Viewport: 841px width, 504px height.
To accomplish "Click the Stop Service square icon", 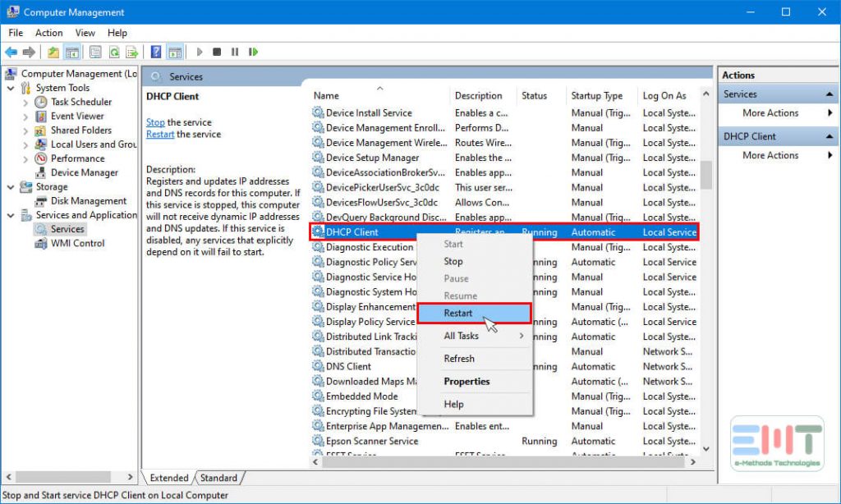I will coord(217,52).
